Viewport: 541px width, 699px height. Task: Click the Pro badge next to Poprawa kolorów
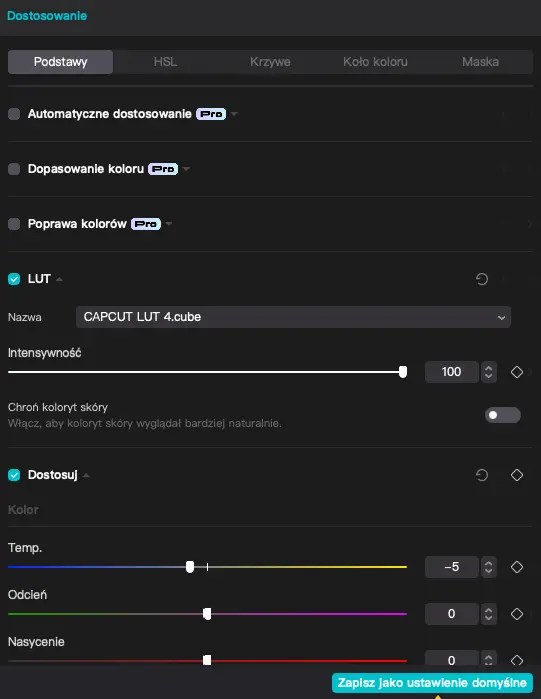pos(146,224)
